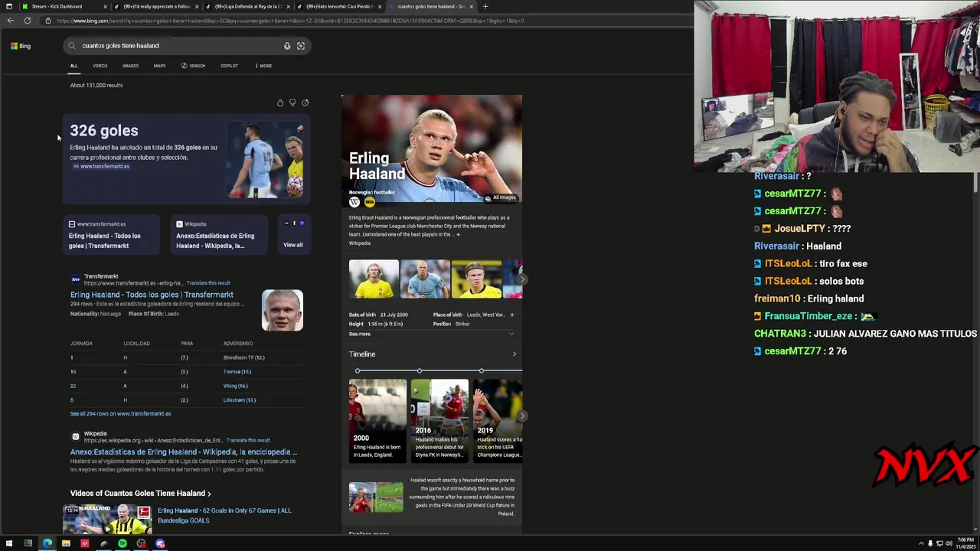Close the Stream - Kick Dashboard tab
Screen dimensions: 980x551
click(x=105, y=6)
